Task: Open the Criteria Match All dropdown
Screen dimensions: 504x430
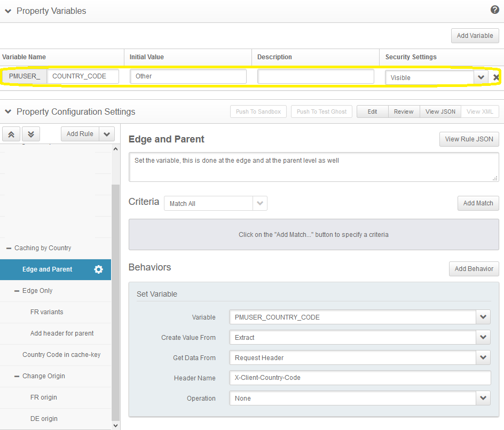Action: pos(260,203)
